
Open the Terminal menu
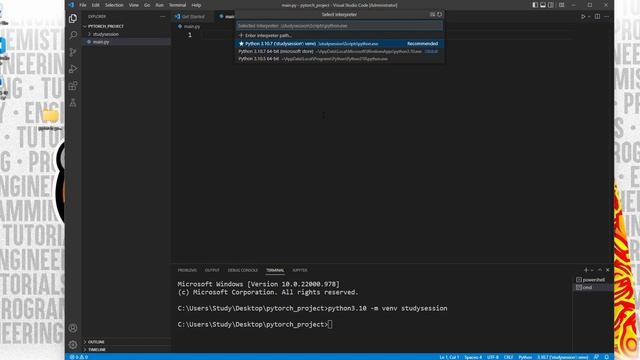coord(178,5)
